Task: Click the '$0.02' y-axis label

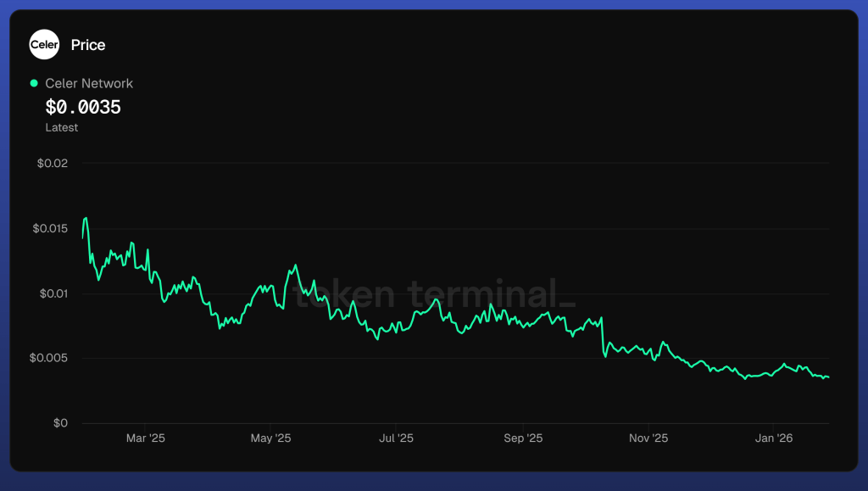Action: tap(53, 164)
